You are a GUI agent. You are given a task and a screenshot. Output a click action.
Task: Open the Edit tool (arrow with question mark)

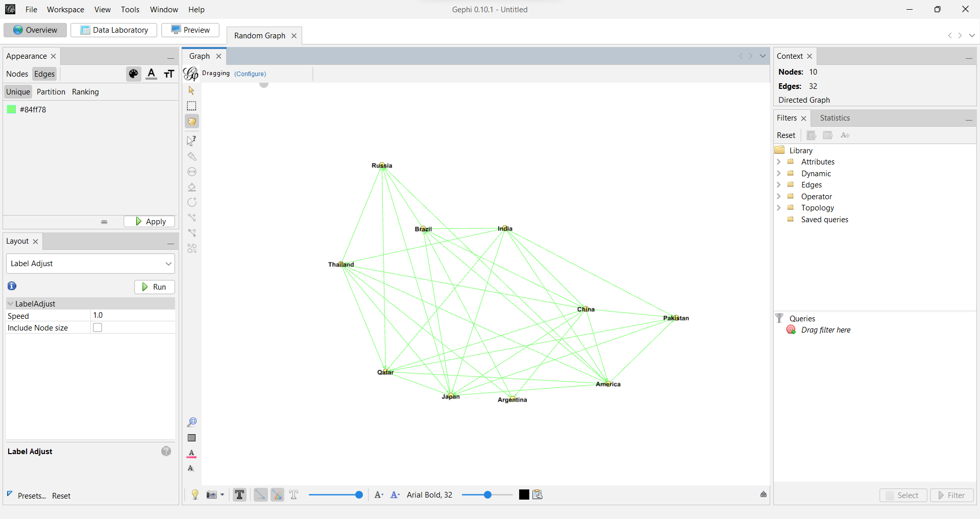[x=192, y=140]
